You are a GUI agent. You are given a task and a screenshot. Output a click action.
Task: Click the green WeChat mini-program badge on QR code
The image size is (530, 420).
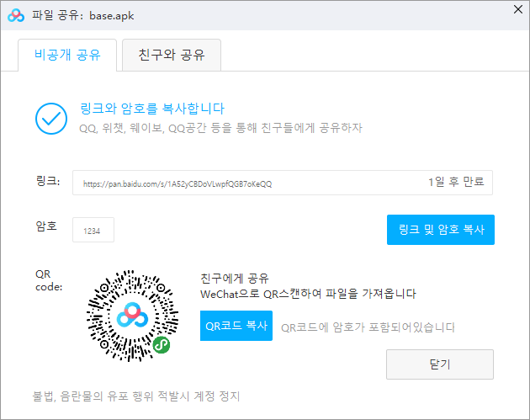coord(162,345)
